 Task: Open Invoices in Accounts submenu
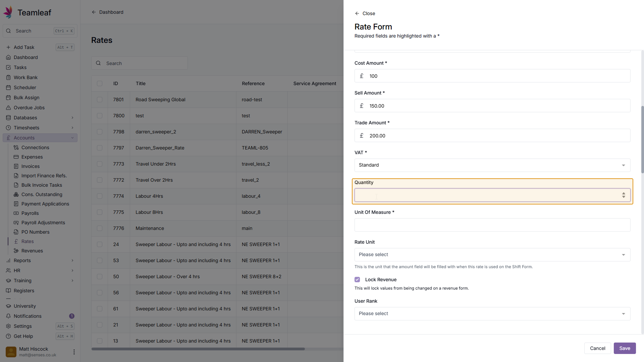click(x=30, y=166)
